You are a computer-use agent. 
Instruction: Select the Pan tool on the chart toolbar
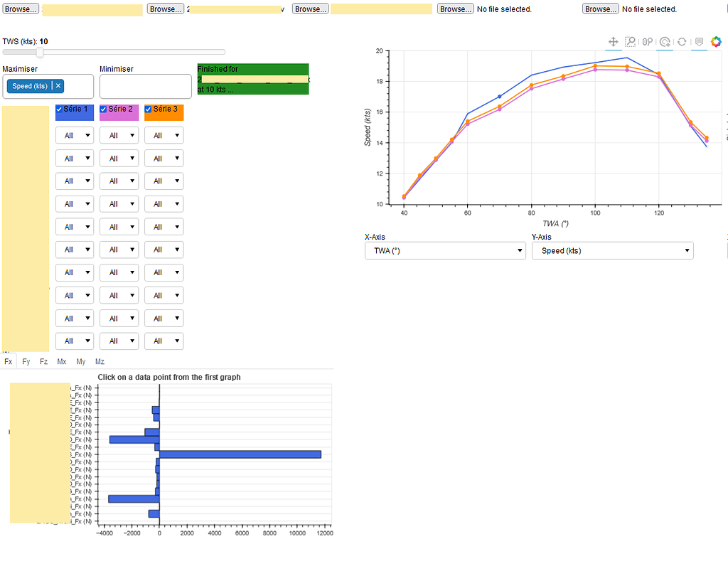[613, 41]
